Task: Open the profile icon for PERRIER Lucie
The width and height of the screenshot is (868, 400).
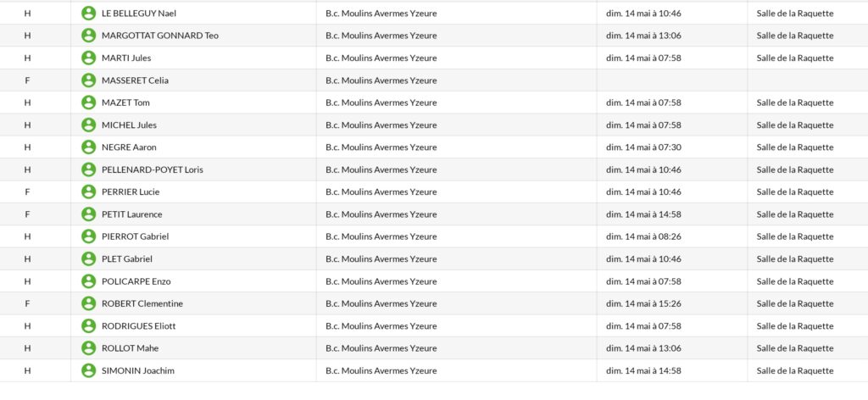Action: pyautogui.click(x=88, y=192)
